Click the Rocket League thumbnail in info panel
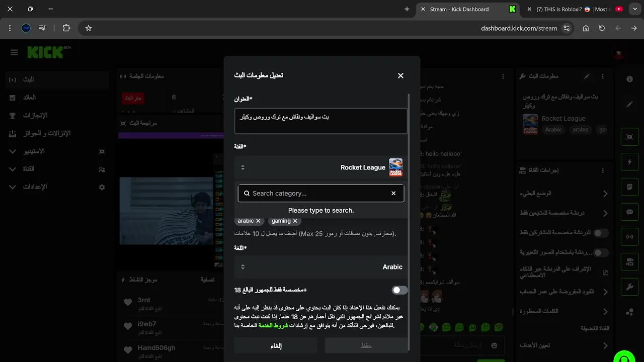 pyautogui.click(x=530, y=124)
